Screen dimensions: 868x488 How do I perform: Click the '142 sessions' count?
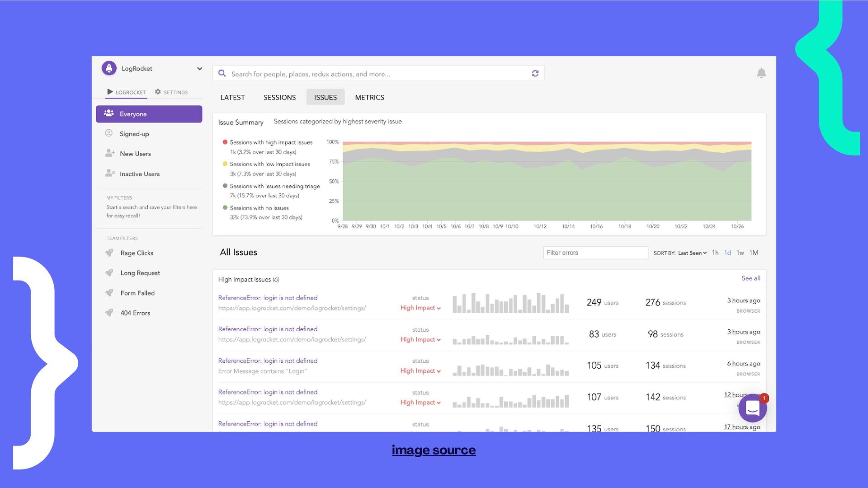coord(665,397)
